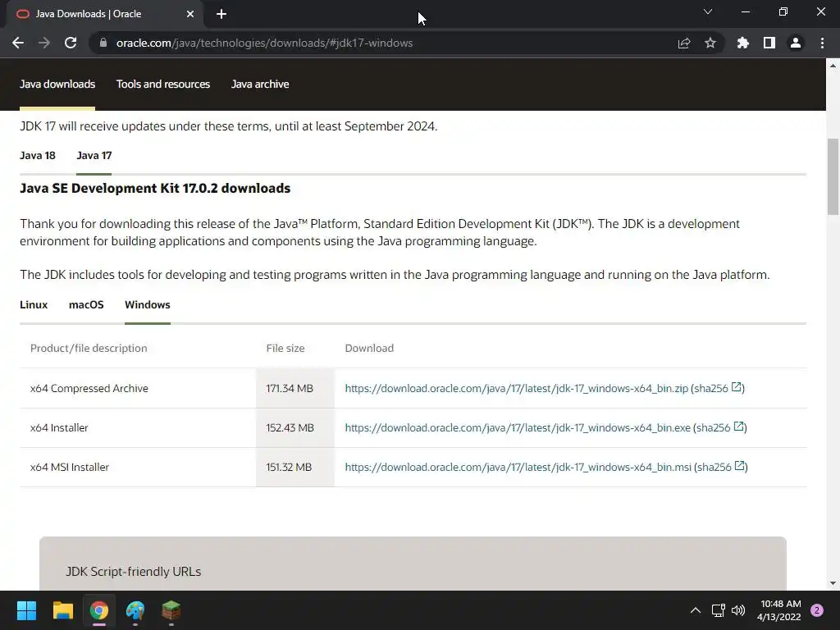Click the Download column header
Viewport: 840px width, 630px height.
click(369, 348)
